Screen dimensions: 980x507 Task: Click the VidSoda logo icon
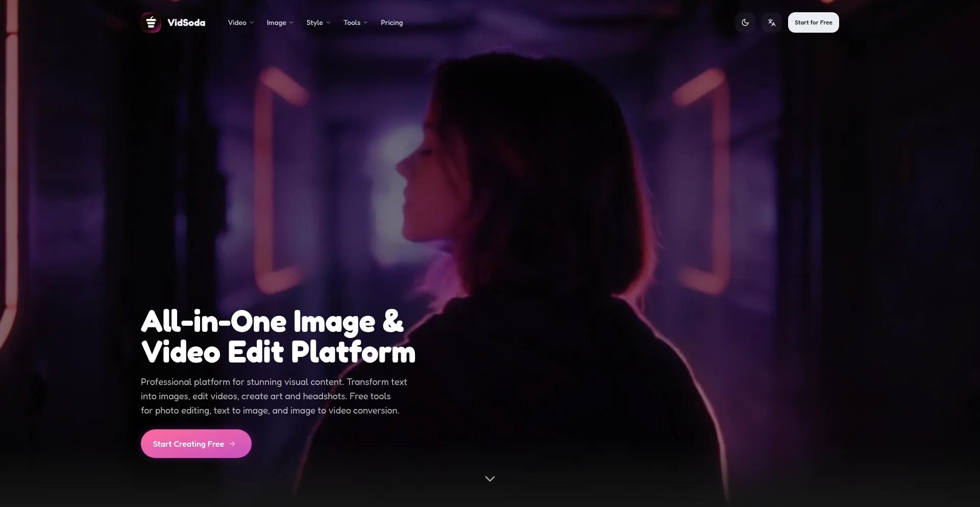(x=151, y=22)
